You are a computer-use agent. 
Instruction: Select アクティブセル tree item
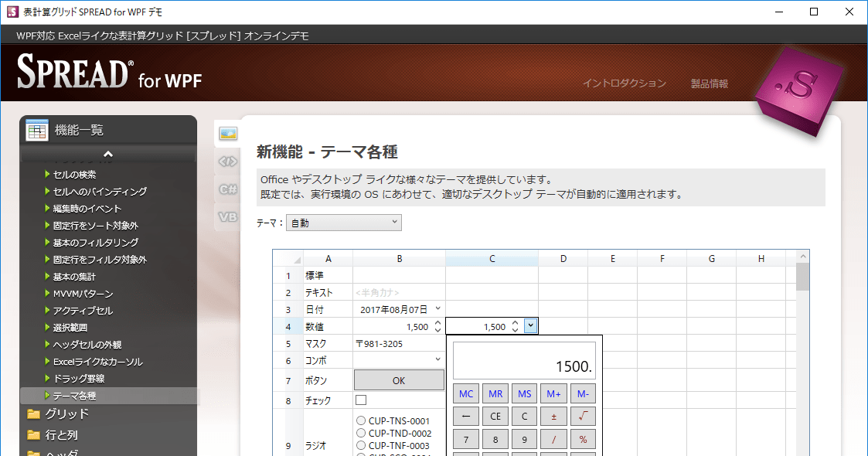83,311
